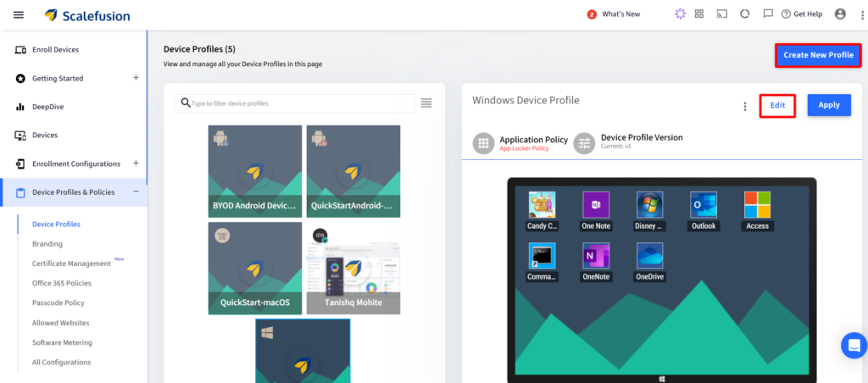Click the OneNote app icon in second row
Screen dimensions: 868x383
596,256
